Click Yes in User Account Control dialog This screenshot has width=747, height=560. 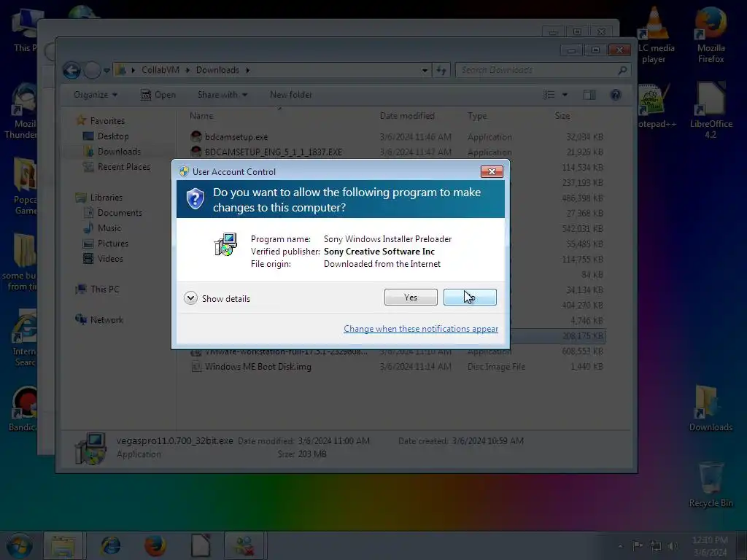[411, 297]
